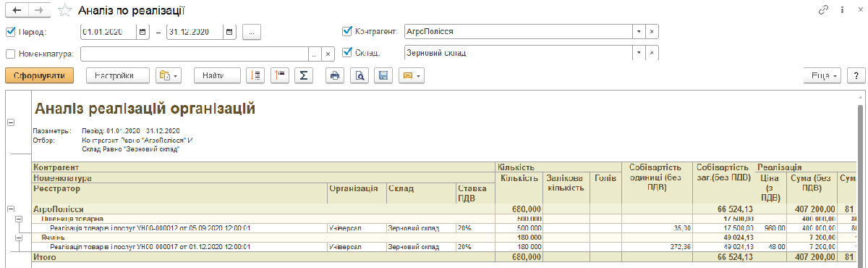Collapse the АгроПолісся group row
The height and width of the screenshot is (268, 868).
(x=10, y=208)
